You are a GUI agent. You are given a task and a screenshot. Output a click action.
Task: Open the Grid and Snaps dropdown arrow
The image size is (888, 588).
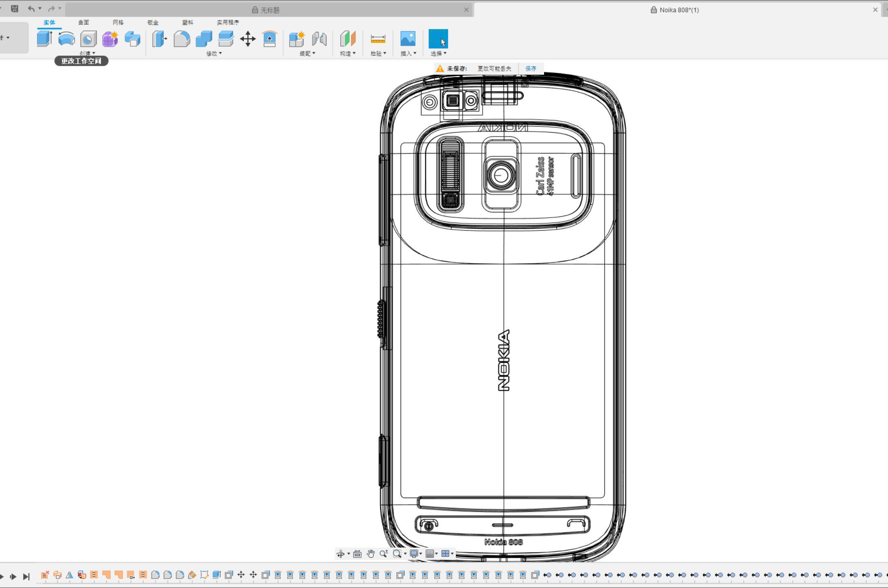(437, 554)
